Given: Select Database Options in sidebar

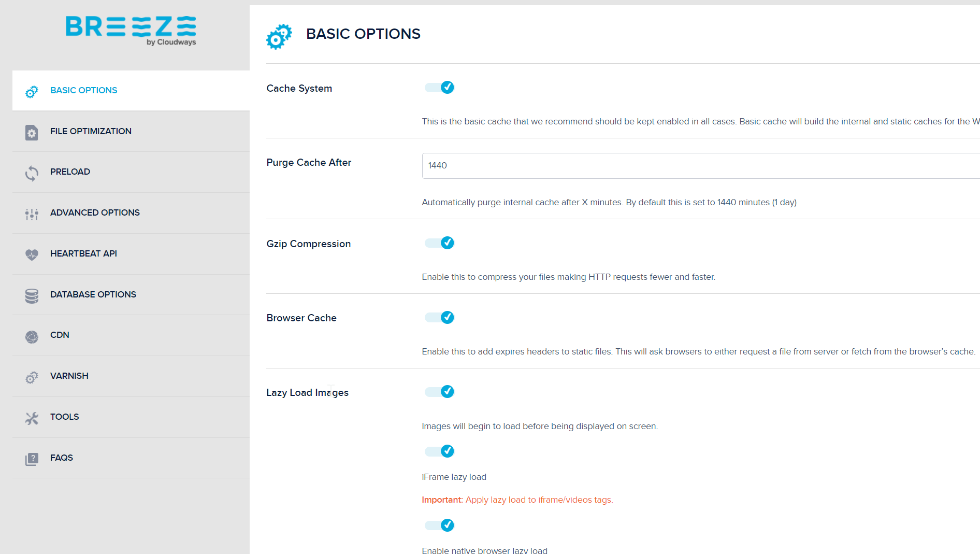Looking at the screenshot, I should click(x=131, y=294).
